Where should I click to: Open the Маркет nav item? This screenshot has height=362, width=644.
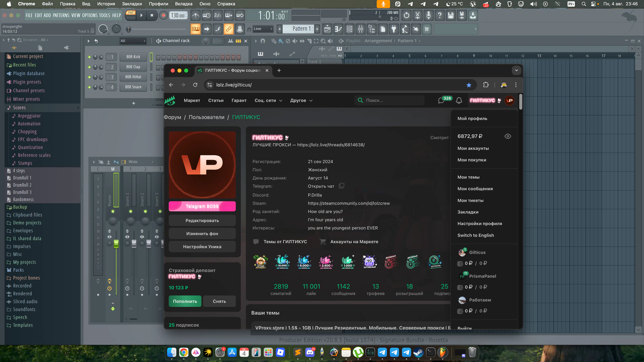pyautogui.click(x=192, y=100)
